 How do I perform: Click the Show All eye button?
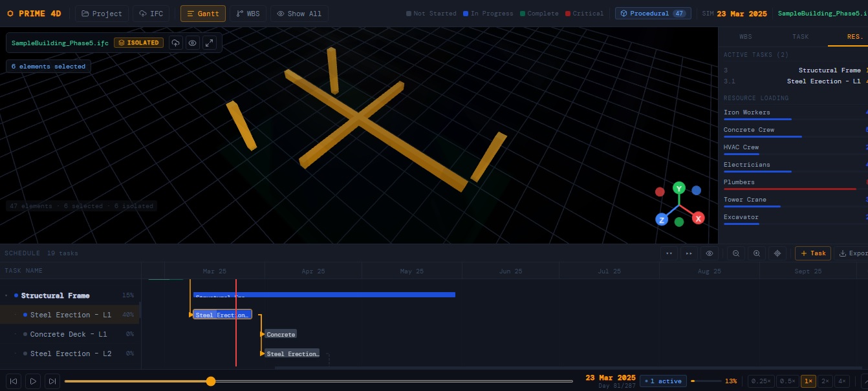[299, 14]
